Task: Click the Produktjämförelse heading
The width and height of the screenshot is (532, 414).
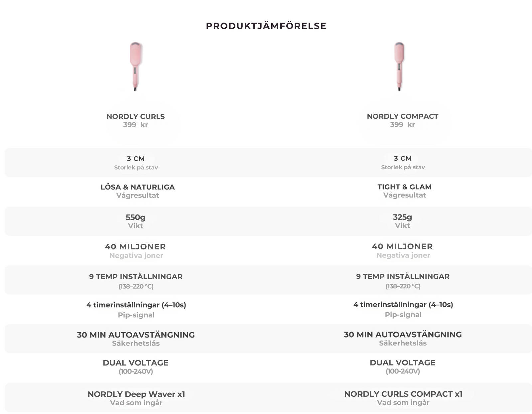Action: click(266, 26)
